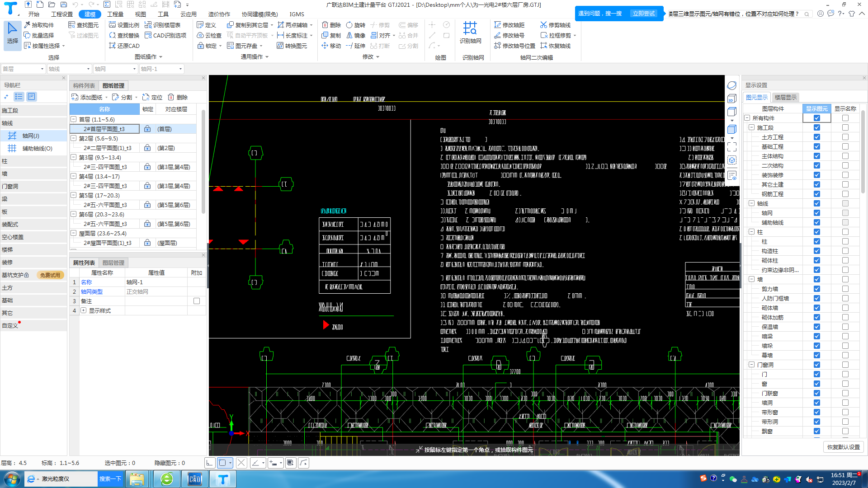Switch to the 构件列表 tab

tap(84, 85)
